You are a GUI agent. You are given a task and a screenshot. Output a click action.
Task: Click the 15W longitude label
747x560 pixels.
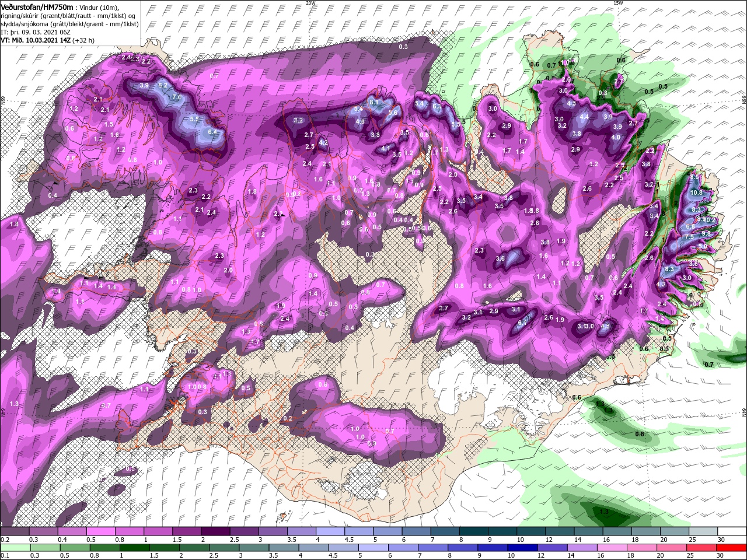tap(618, 3)
